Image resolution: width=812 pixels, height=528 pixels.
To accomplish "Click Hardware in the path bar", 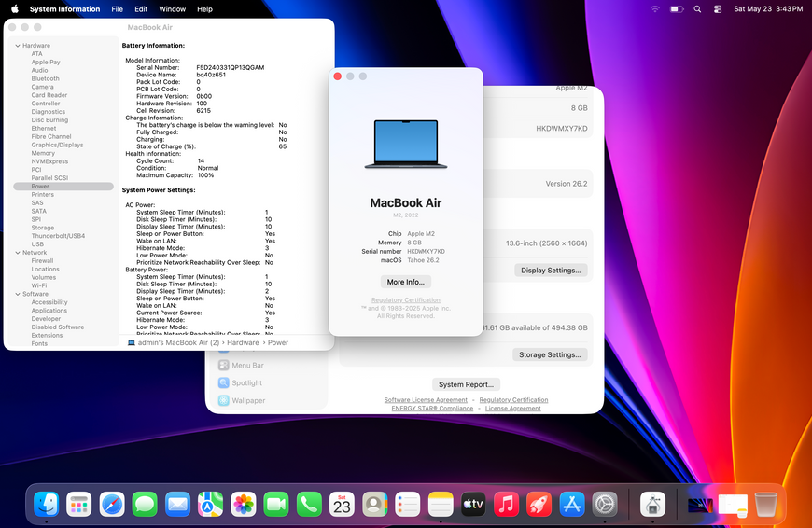I will [243, 342].
